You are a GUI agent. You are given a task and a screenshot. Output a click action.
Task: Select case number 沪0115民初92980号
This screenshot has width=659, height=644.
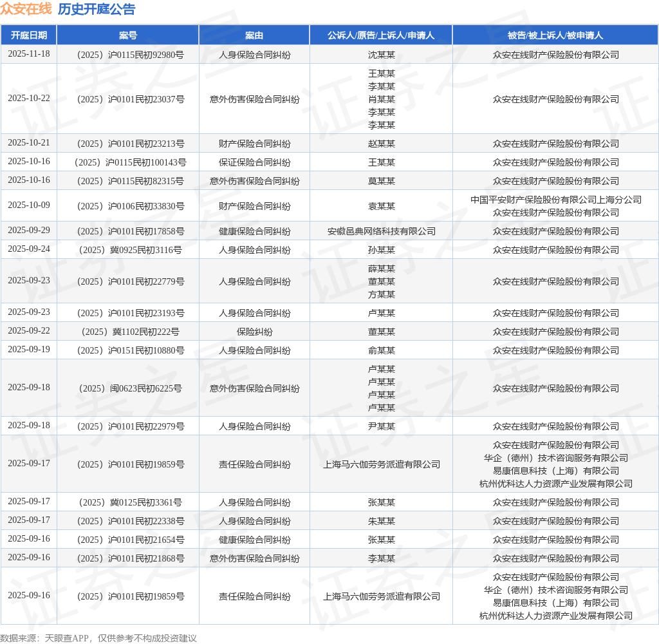pos(130,55)
